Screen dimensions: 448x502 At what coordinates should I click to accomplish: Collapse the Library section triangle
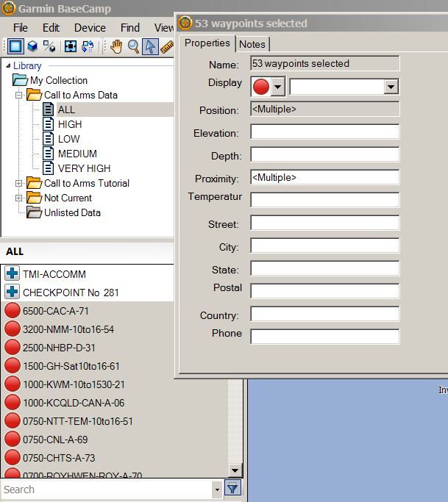pos(8,65)
